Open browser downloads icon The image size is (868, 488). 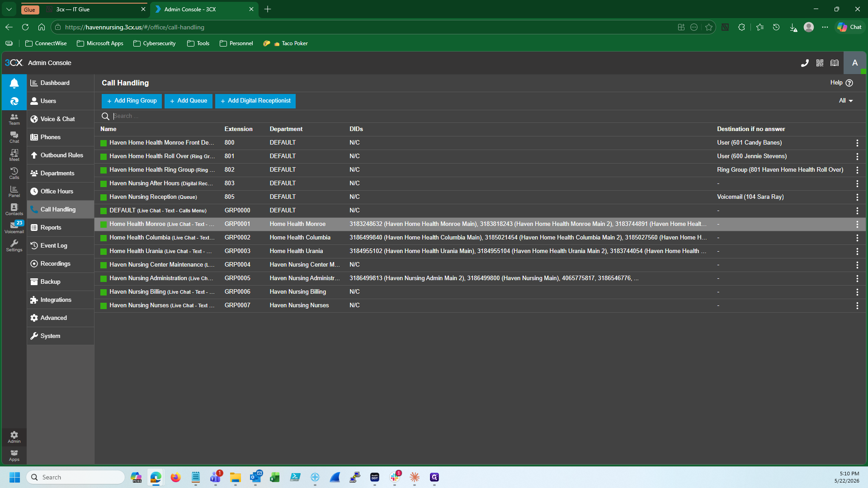[793, 28]
